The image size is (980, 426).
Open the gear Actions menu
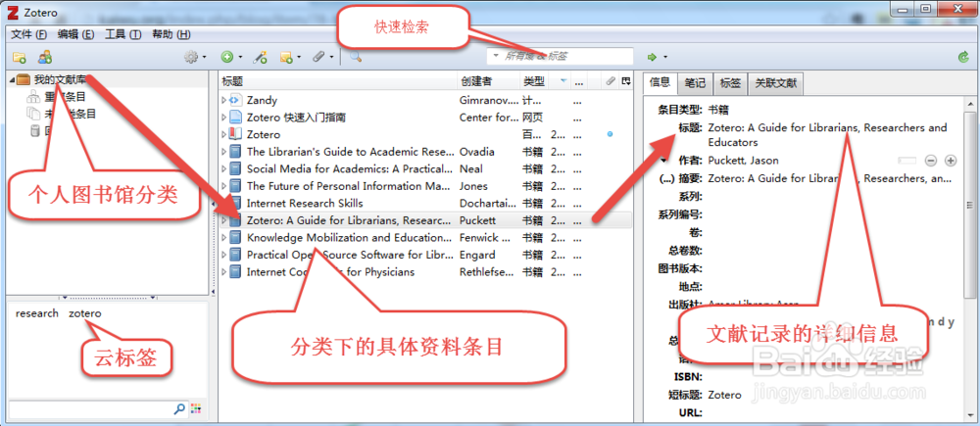tap(194, 57)
